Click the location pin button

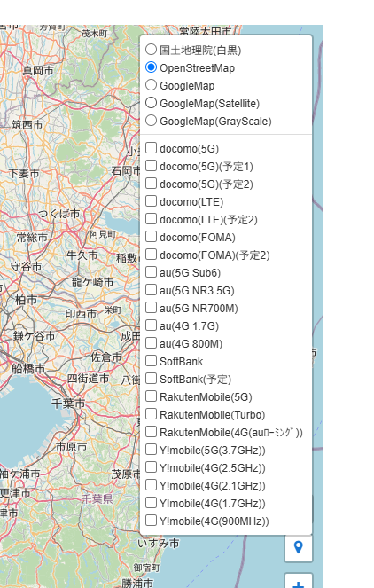pyautogui.click(x=299, y=547)
